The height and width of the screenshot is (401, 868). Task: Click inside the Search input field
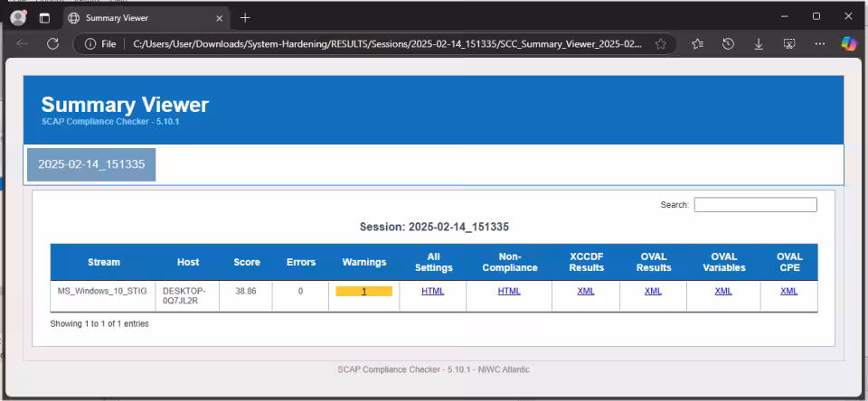tap(755, 205)
